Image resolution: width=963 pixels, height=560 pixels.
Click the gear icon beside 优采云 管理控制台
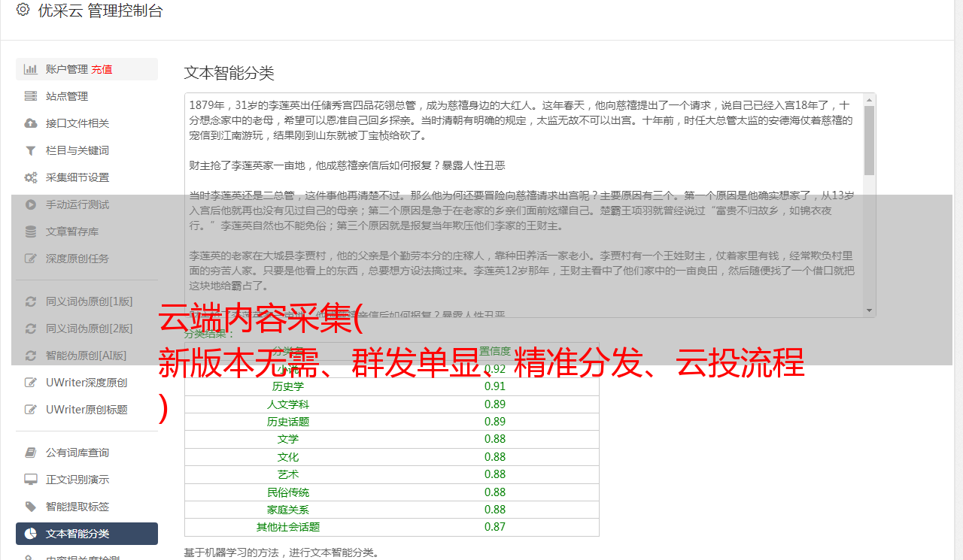pos(23,10)
